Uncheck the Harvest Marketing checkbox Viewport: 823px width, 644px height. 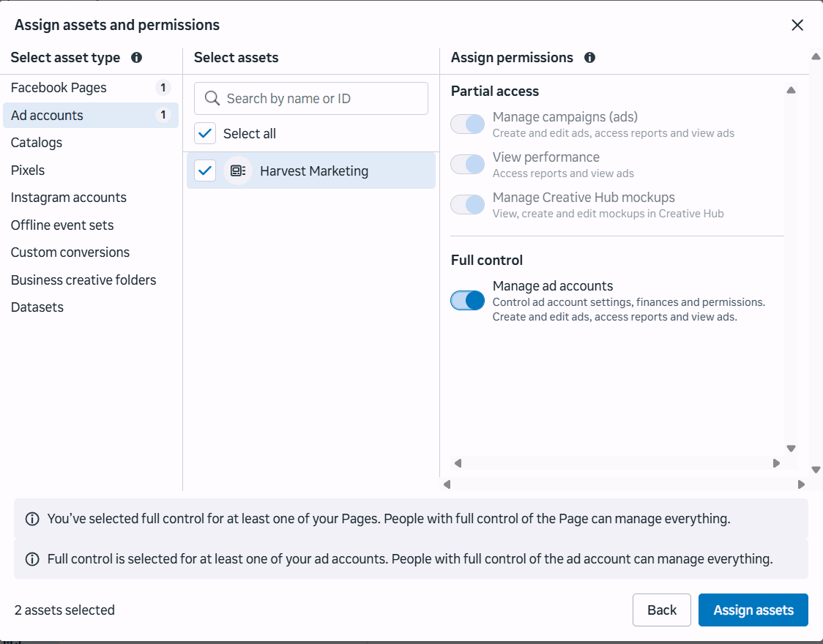click(205, 171)
